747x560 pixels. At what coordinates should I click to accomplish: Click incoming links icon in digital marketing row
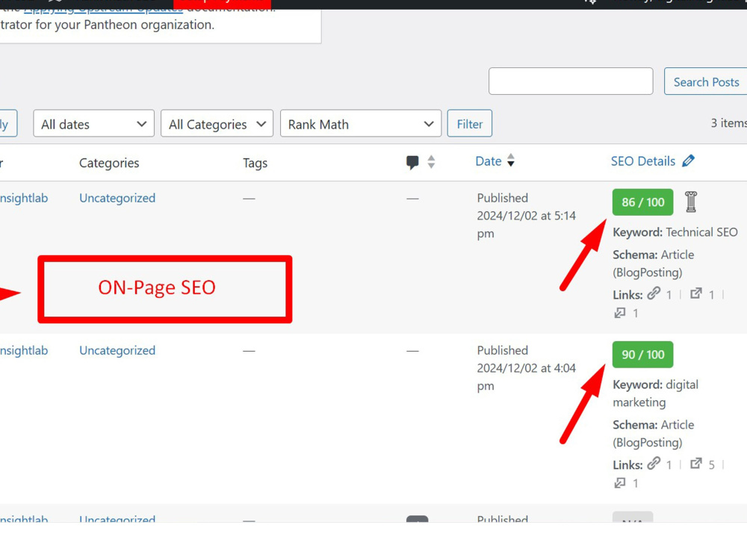tap(620, 483)
